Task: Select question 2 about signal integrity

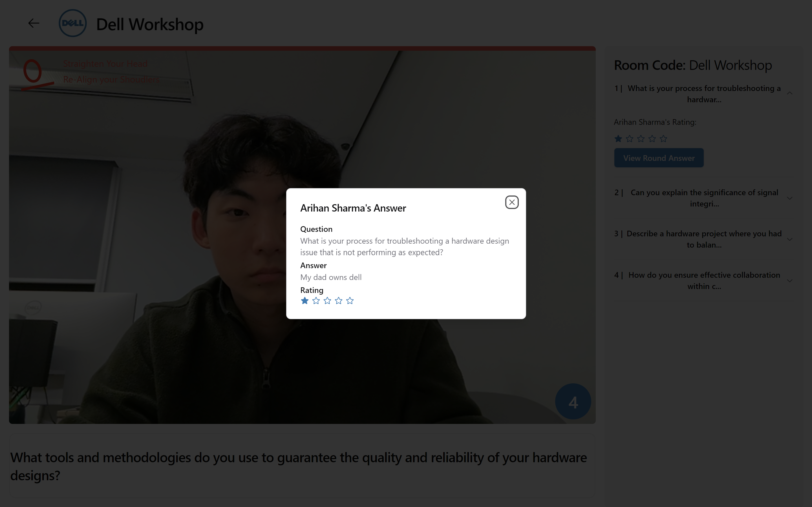Action: coord(704,198)
